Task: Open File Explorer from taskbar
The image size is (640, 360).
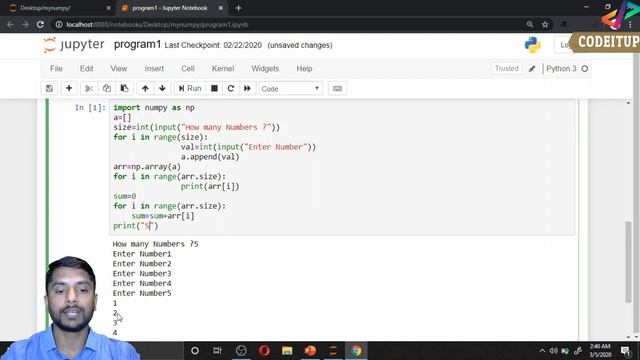Action: (287, 351)
